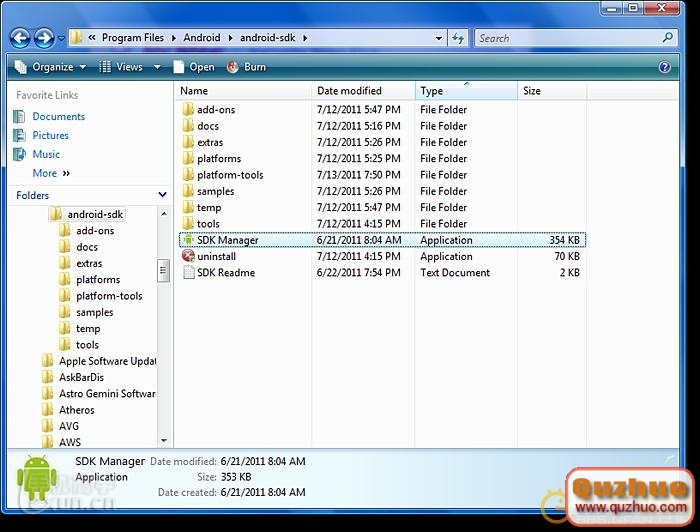
Task: Click Burn in the toolbar
Action: pos(246,67)
